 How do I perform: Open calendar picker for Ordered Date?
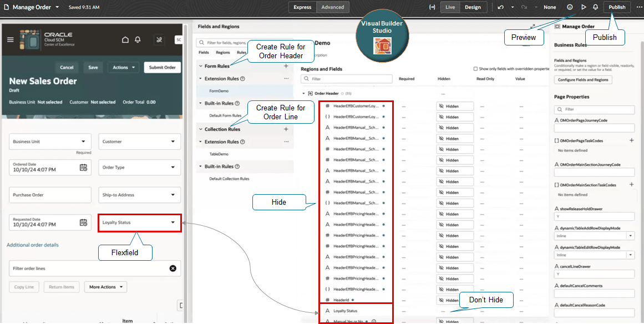pyautogui.click(x=83, y=167)
